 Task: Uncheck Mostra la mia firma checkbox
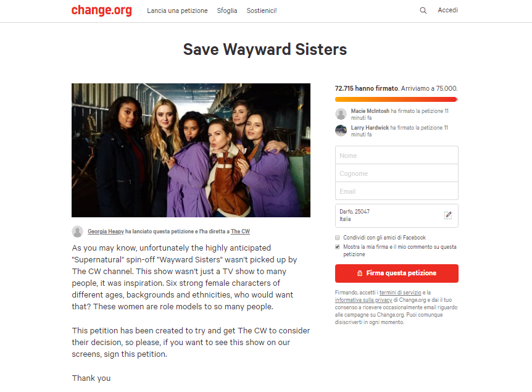tap(337, 247)
